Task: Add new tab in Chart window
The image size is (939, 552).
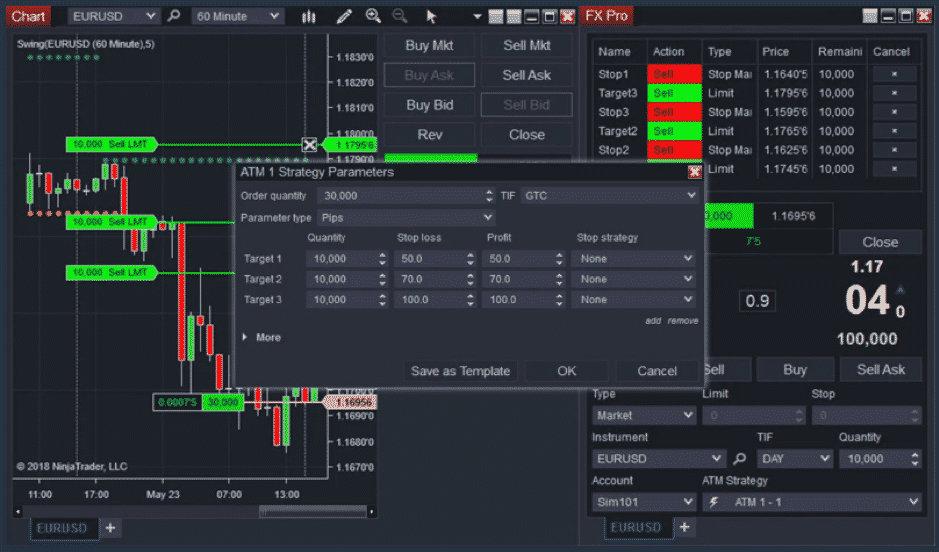Action: (110, 528)
